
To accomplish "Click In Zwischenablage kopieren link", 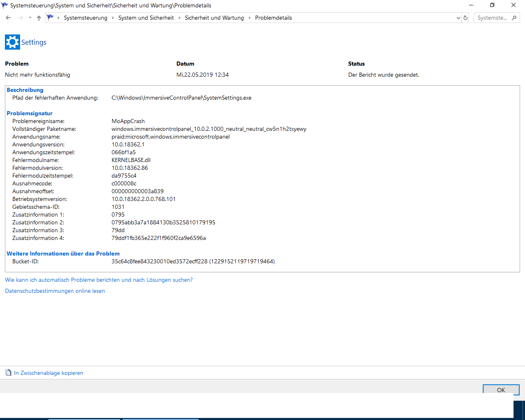I will point(48,373).
